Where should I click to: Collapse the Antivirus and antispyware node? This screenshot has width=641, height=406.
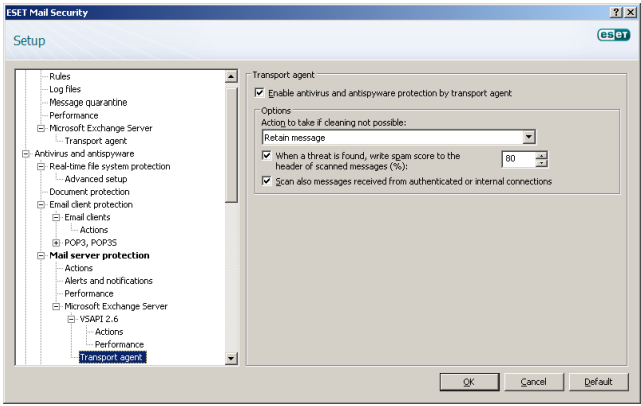(26, 154)
